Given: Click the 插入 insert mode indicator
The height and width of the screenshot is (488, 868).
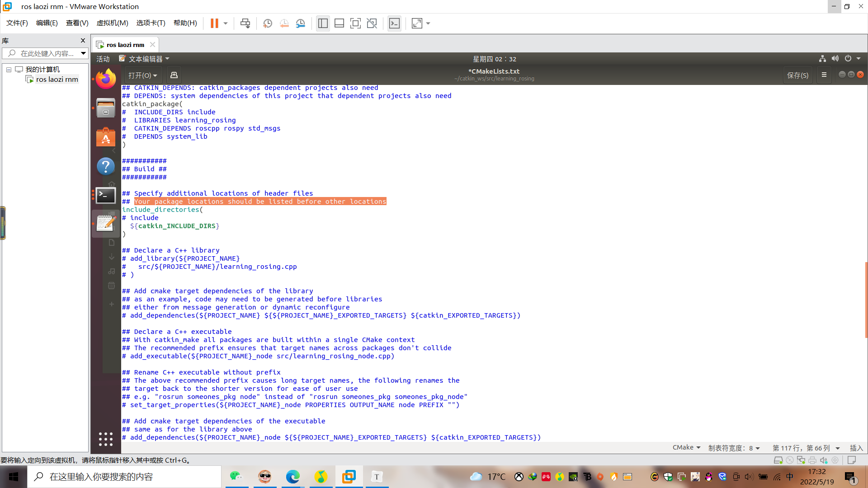Looking at the screenshot, I should (856, 448).
